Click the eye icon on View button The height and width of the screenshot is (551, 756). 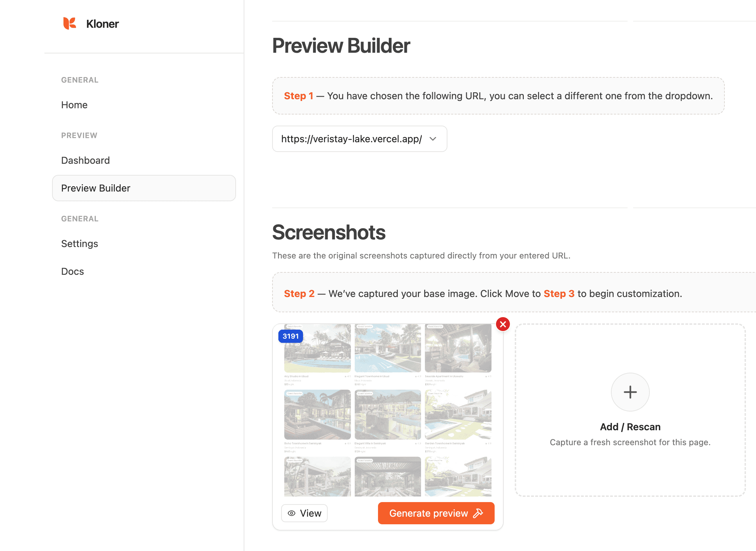pyautogui.click(x=292, y=513)
